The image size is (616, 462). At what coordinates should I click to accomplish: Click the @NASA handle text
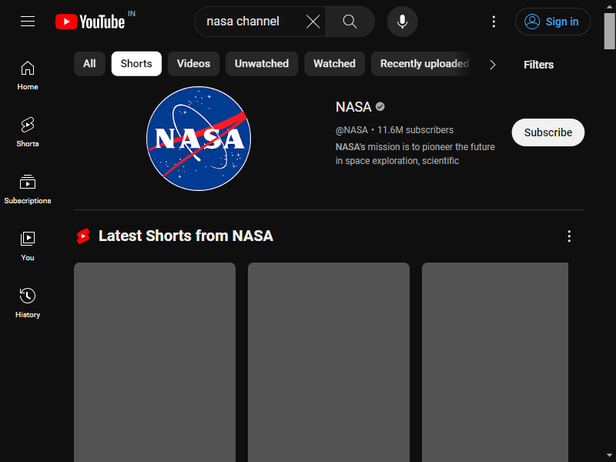pos(351,130)
